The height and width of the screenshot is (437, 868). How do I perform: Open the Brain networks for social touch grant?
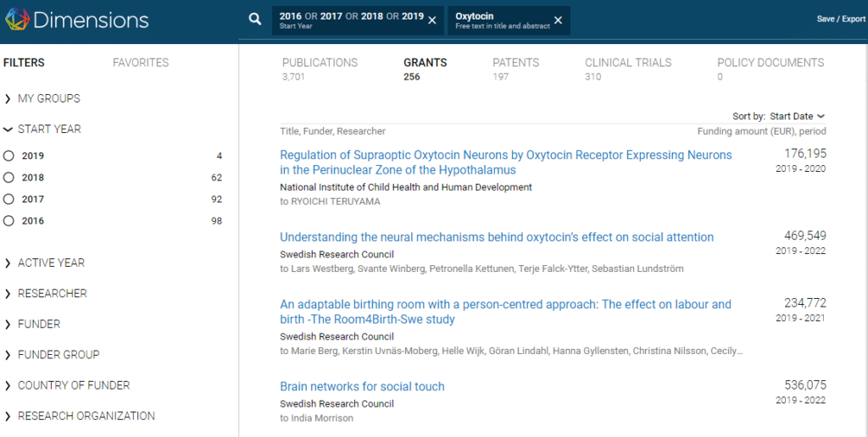362,387
